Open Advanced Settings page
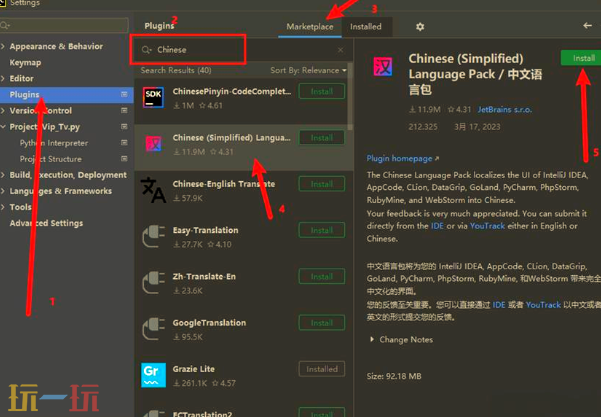Screen dimensions: 601x417 click(46, 223)
